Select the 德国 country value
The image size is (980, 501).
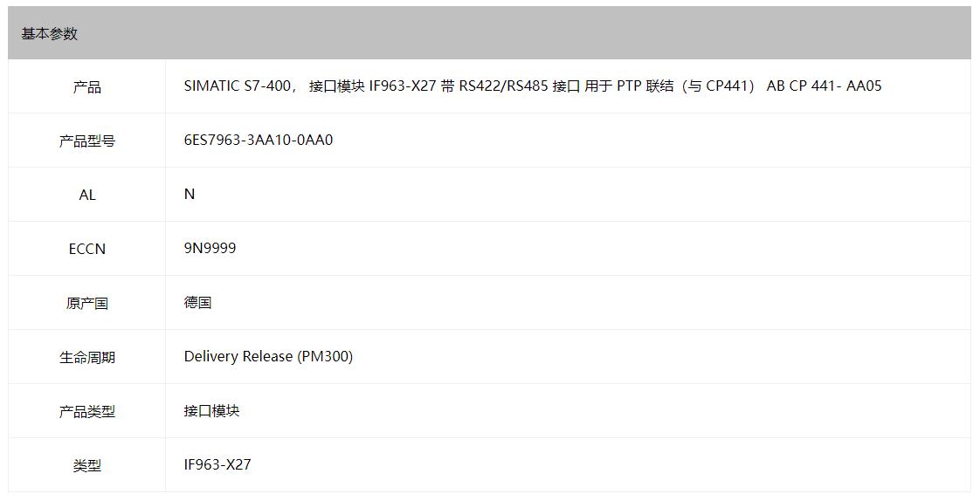pyautogui.click(x=197, y=302)
